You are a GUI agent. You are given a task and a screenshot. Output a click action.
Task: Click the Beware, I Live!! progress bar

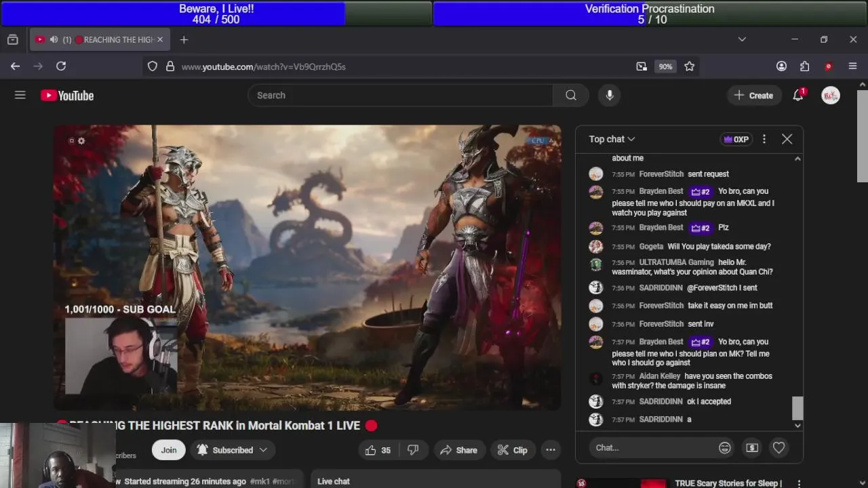(x=216, y=14)
